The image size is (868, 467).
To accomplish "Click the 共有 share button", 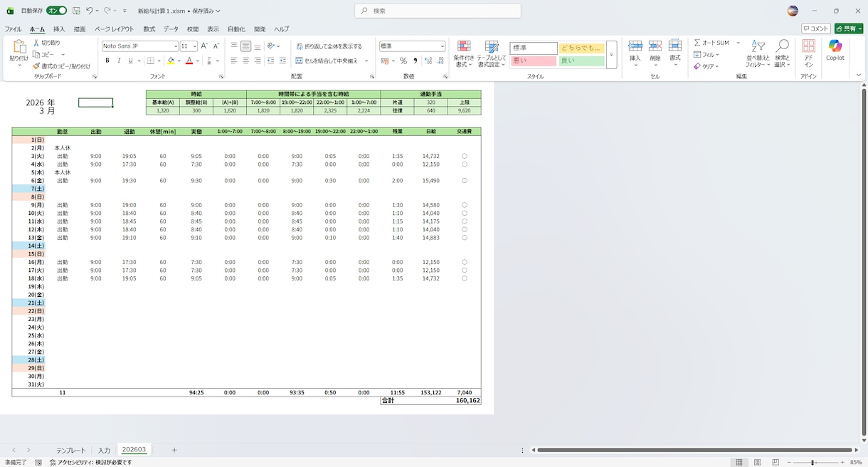I will coord(849,28).
